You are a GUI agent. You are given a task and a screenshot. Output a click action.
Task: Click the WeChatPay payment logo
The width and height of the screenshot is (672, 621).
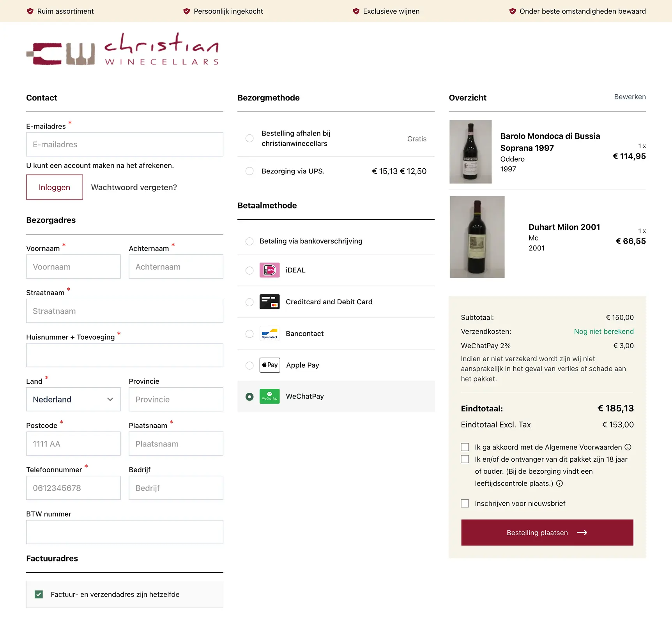(x=269, y=396)
